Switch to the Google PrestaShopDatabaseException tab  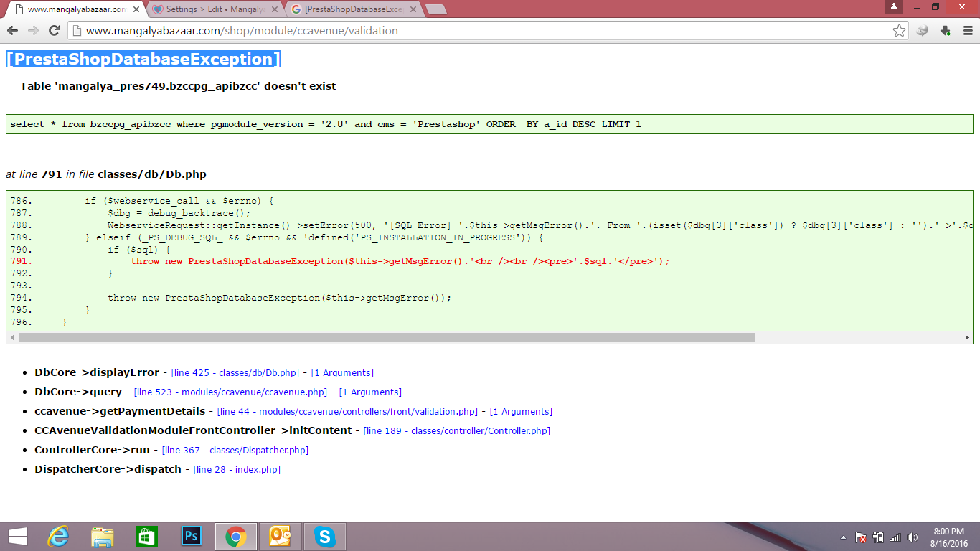(354, 10)
